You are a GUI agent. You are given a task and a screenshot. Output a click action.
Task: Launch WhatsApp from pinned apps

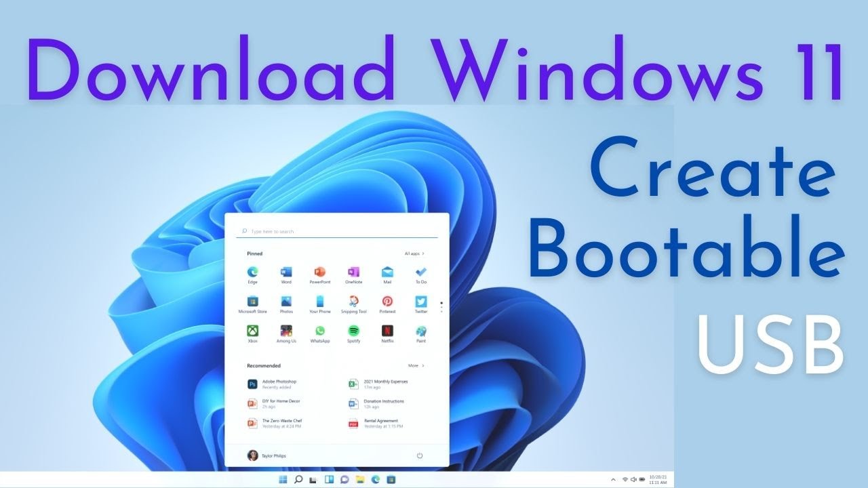319,334
